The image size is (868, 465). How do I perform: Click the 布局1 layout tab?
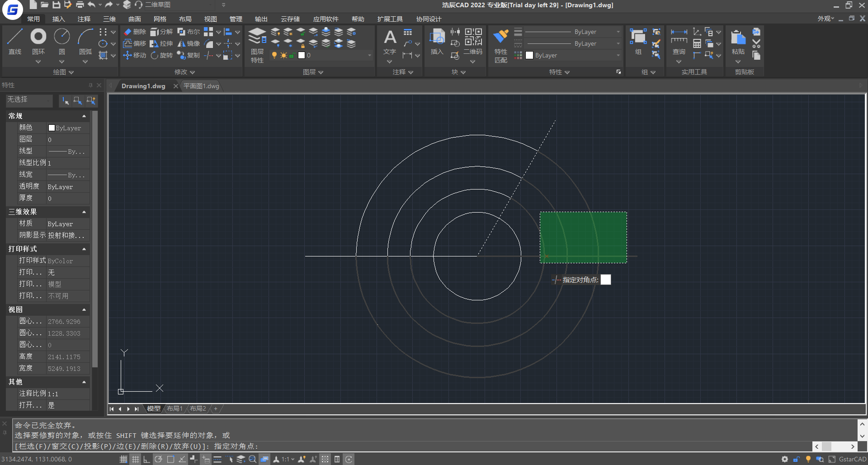click(175, 408)
